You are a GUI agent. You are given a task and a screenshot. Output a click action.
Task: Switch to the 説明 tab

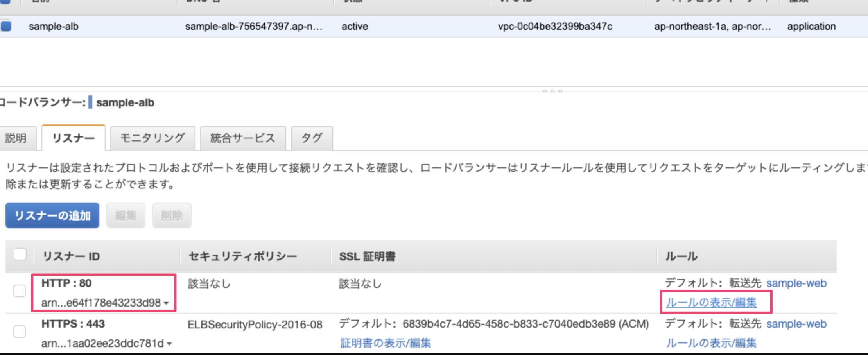16,138
